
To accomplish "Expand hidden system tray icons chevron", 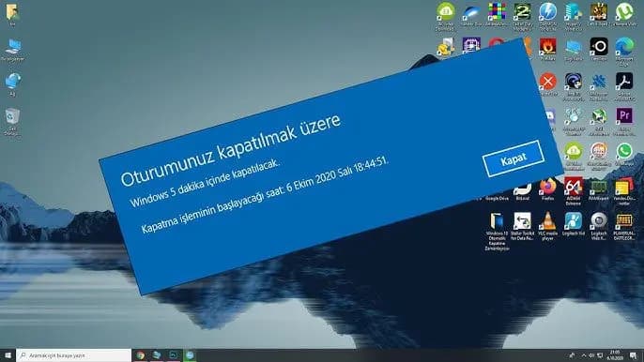I will tap(584, 355).
